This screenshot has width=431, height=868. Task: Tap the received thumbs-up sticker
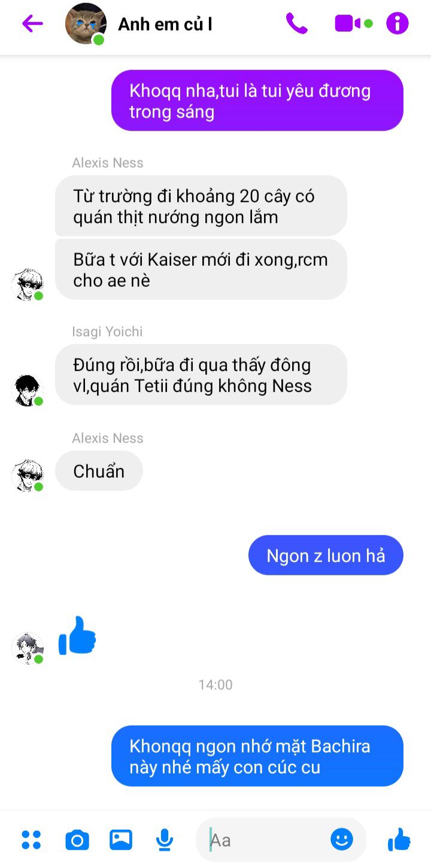(x=77, y=635)
